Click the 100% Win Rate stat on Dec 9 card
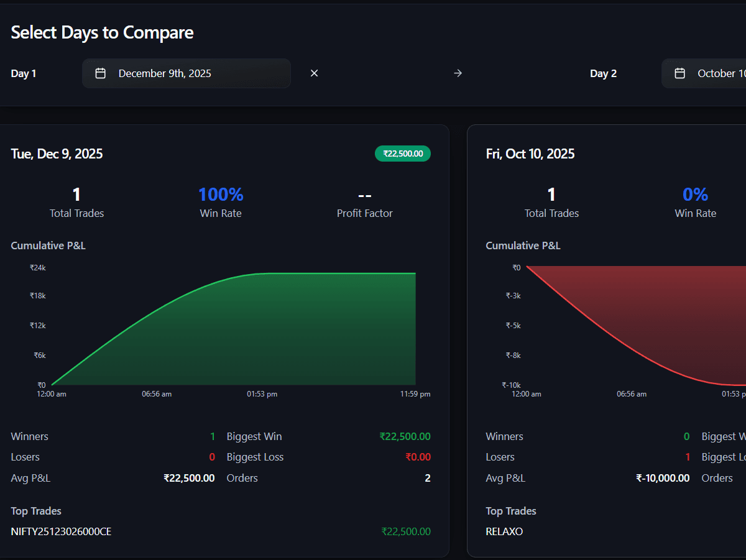Screen dimensions: 746x560 click(221, 195)
